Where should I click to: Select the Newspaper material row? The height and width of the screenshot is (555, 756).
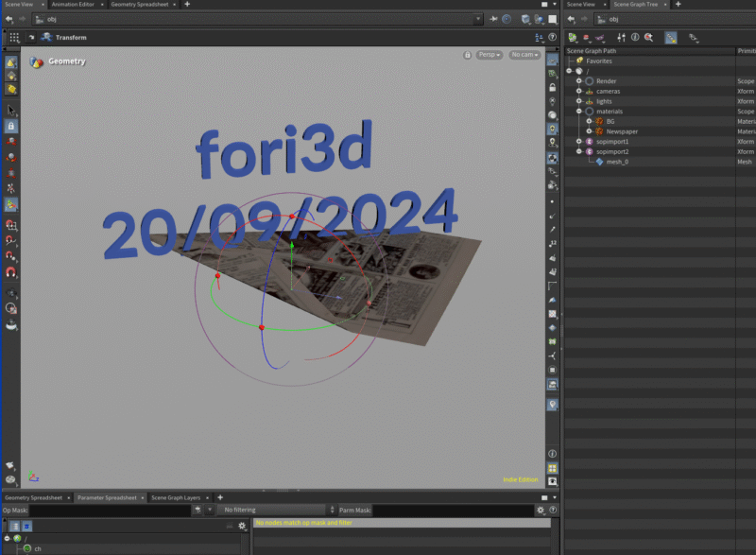621,131
